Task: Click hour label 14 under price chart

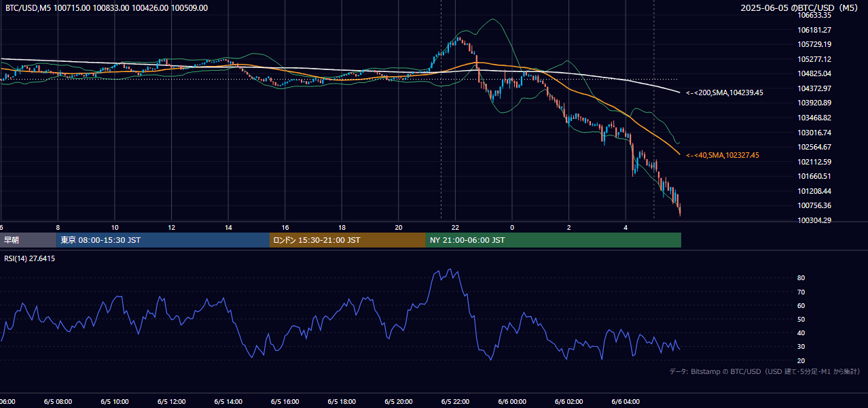Action: pyautogui.click(x=228, y=227)
